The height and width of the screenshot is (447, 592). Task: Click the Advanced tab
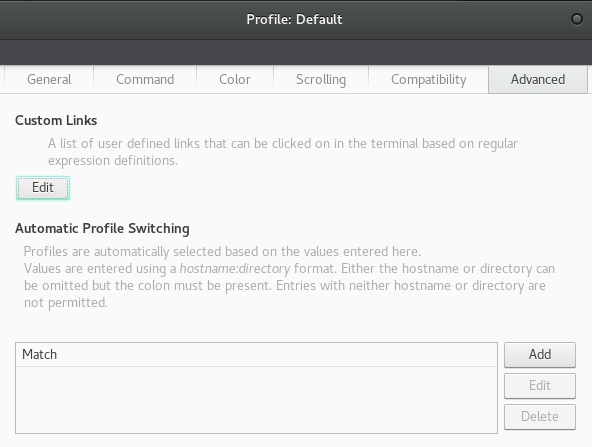[538, 79]
